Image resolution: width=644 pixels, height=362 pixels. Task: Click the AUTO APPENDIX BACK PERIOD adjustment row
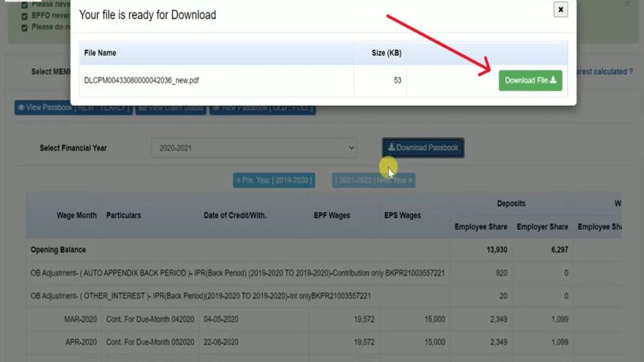(x=237, y=273)
